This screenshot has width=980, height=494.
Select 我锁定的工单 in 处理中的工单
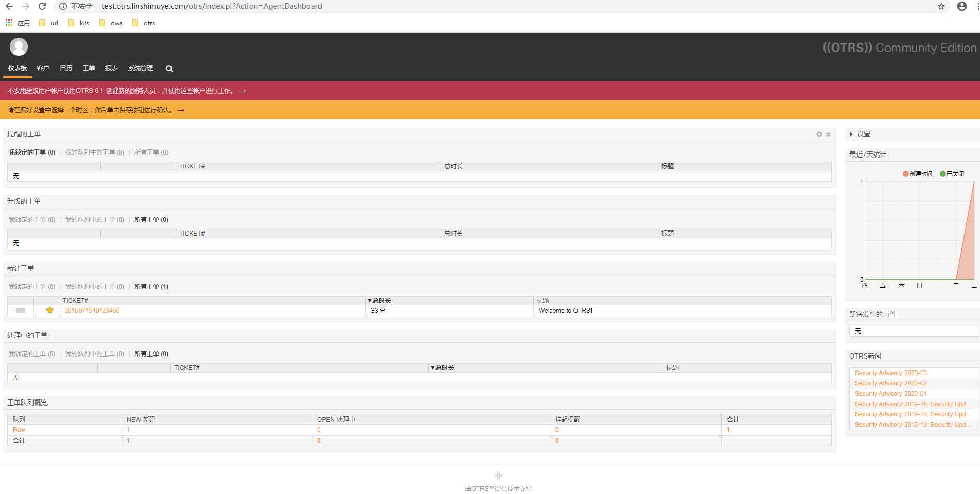(x=32, y=354)
